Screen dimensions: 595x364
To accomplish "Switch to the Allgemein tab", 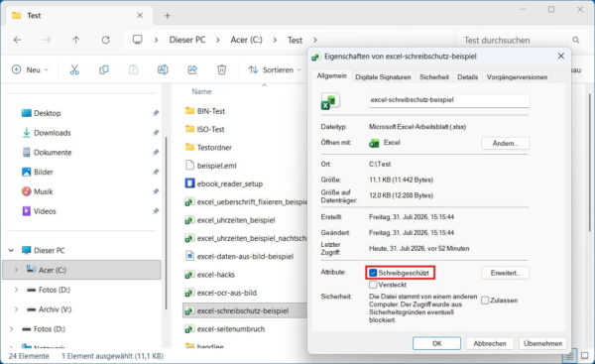I will click(331, 76).
